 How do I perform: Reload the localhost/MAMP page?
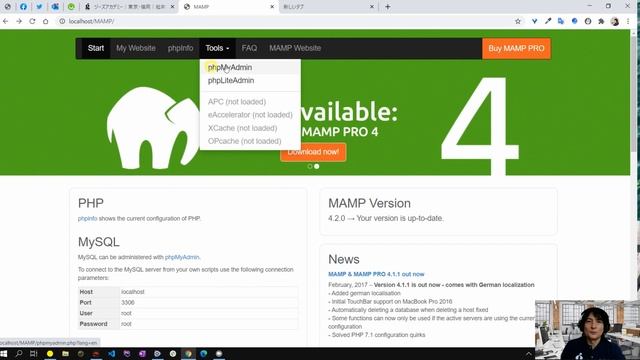[x=32, y=21]
